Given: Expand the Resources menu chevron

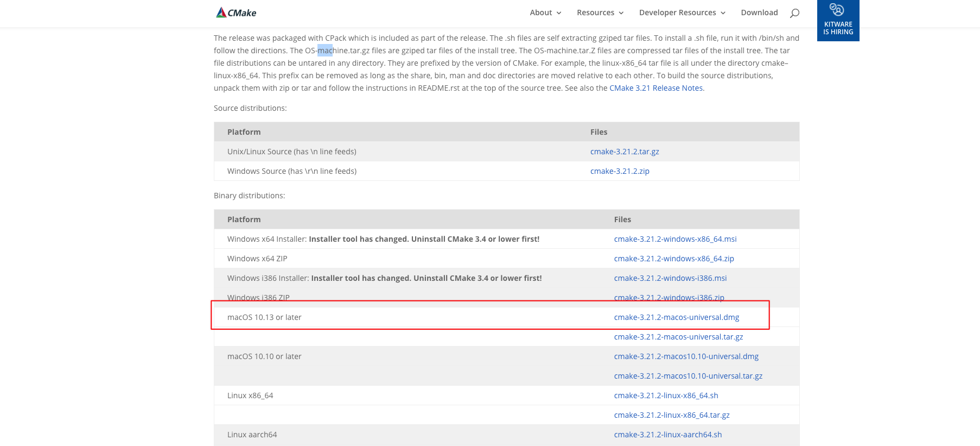Looking at the screenshot, I should pyautogui.click(x=621, y=13).
